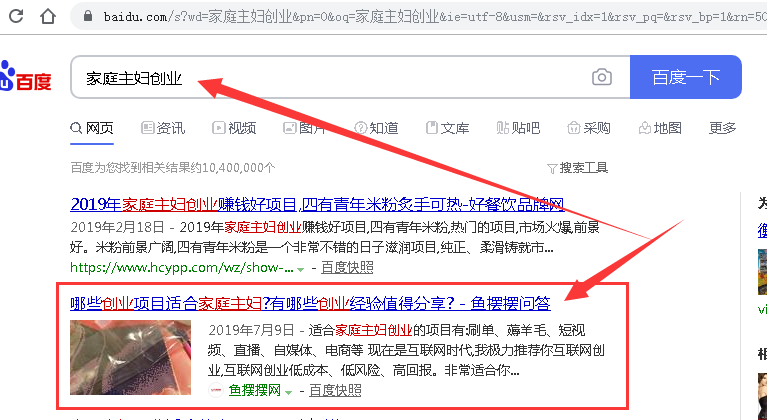Click the snippet text dated 2019年7月9日
Viewport: 767px width, 420px height.
click(407, 351)
